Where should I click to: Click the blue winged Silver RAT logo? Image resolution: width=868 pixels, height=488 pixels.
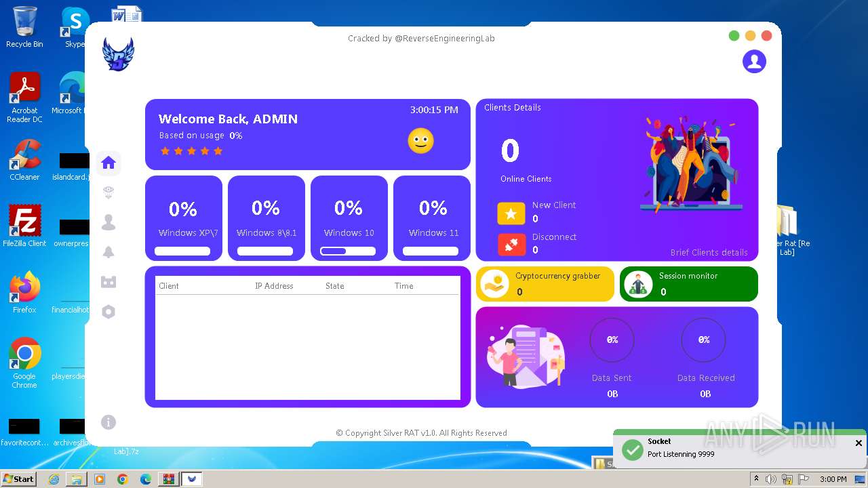[119, 54]
